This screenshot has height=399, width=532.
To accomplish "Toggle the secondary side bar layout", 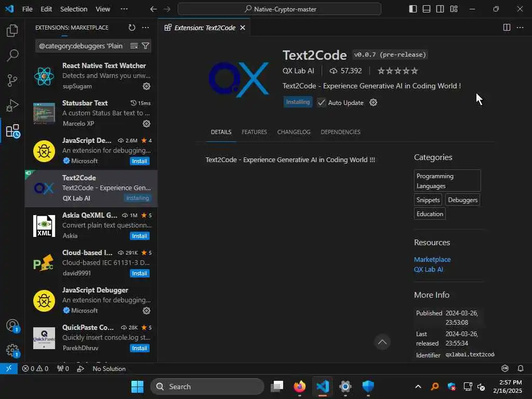I will (440, 9).
